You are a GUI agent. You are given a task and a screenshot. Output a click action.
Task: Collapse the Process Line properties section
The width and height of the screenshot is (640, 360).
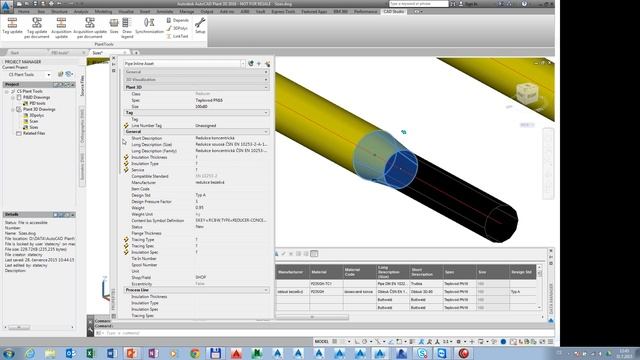point(266,290)
